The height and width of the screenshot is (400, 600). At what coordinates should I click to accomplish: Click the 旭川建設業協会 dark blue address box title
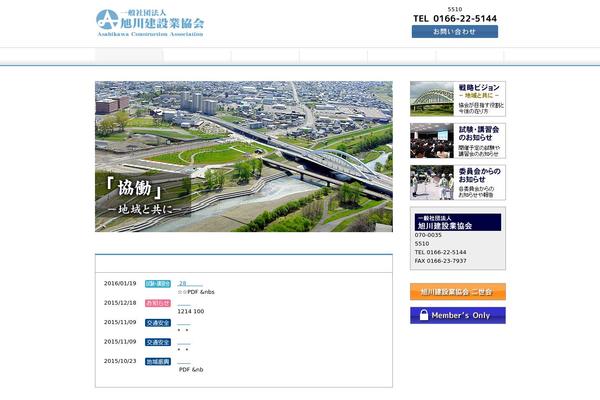[x=458, y=222]
